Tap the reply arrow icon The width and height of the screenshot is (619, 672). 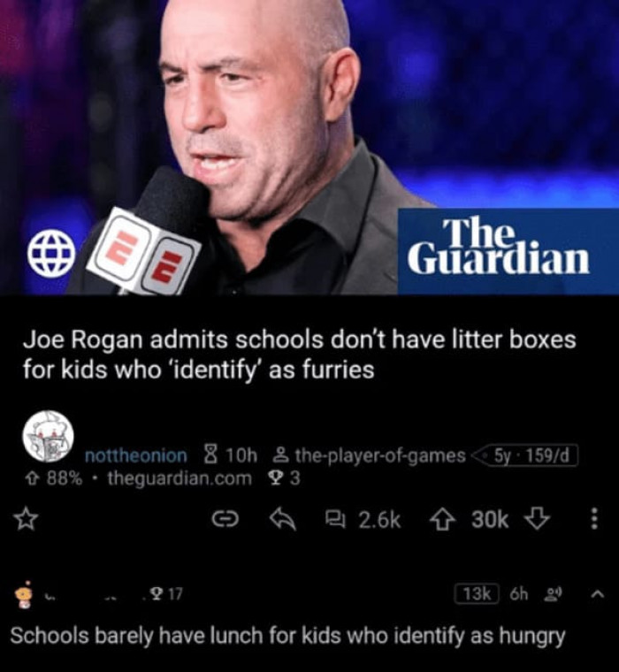[x=282, y=519]
